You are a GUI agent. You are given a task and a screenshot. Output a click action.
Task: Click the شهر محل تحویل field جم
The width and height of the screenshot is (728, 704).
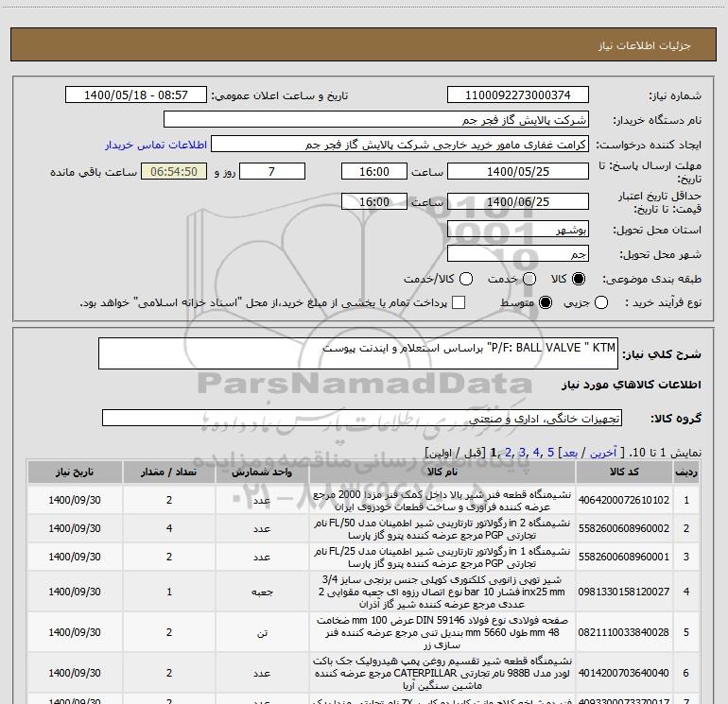(x=518, y=253)
